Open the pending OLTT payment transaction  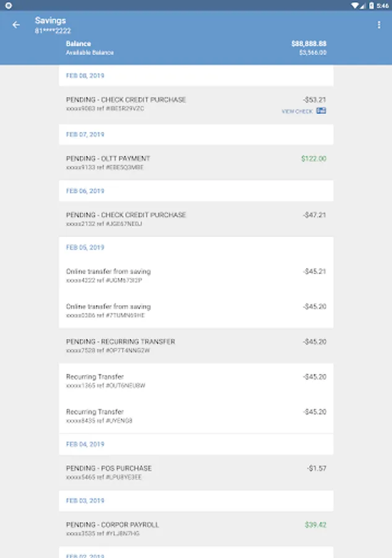click(x=186, y=162)
